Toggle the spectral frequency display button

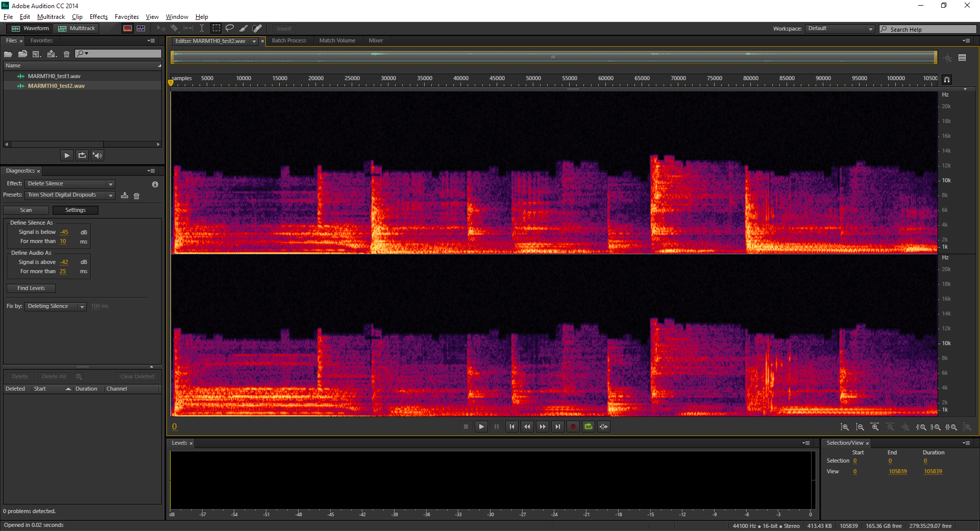[x=128, y=29]
